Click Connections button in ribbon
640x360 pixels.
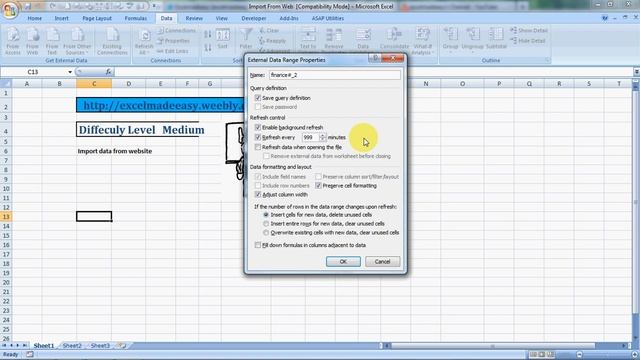pos(176,31)
